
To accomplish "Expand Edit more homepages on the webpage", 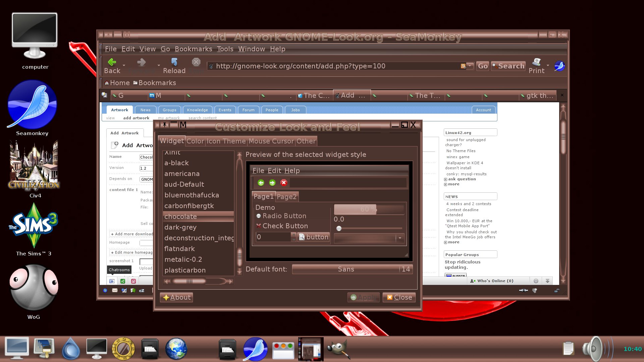I will [x=132, y=252].
